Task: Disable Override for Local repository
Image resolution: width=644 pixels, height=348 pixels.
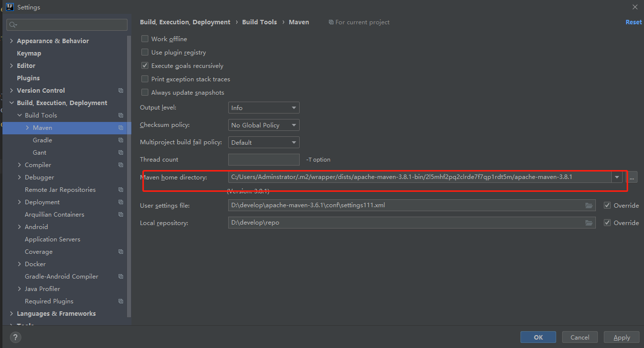Action: [607, 223]
